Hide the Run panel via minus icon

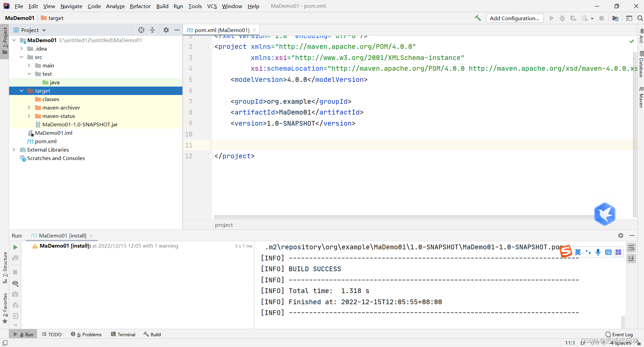pyautogui.click(x=632, y=235)
